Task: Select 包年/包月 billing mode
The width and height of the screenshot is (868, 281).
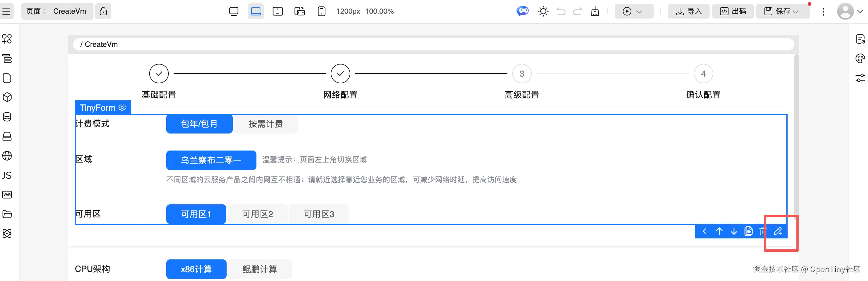Action: [199, 124]
